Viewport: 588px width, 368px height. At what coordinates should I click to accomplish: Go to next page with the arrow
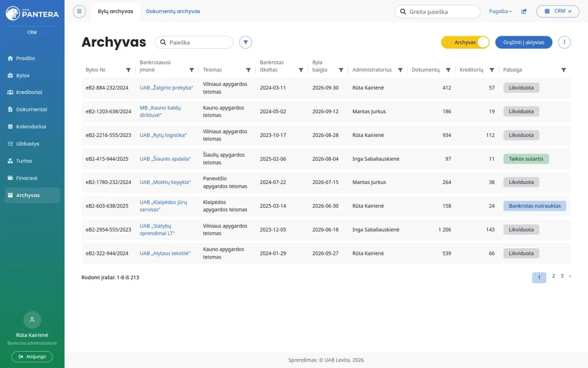(x=570, y=276)
